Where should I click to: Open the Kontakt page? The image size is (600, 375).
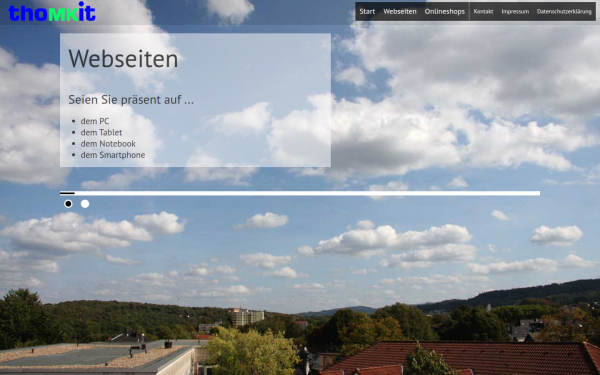(483, 11)
